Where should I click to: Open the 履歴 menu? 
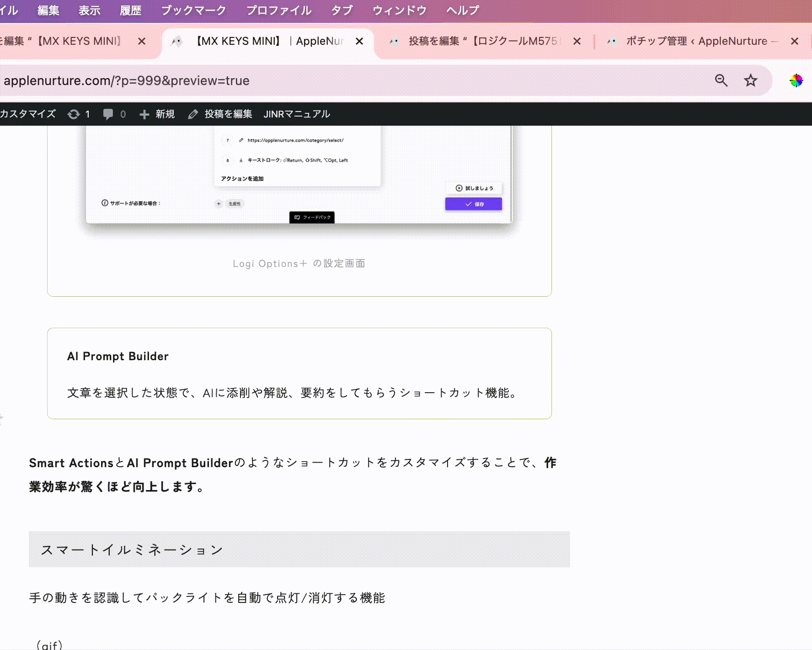click(x=131, y=11)
